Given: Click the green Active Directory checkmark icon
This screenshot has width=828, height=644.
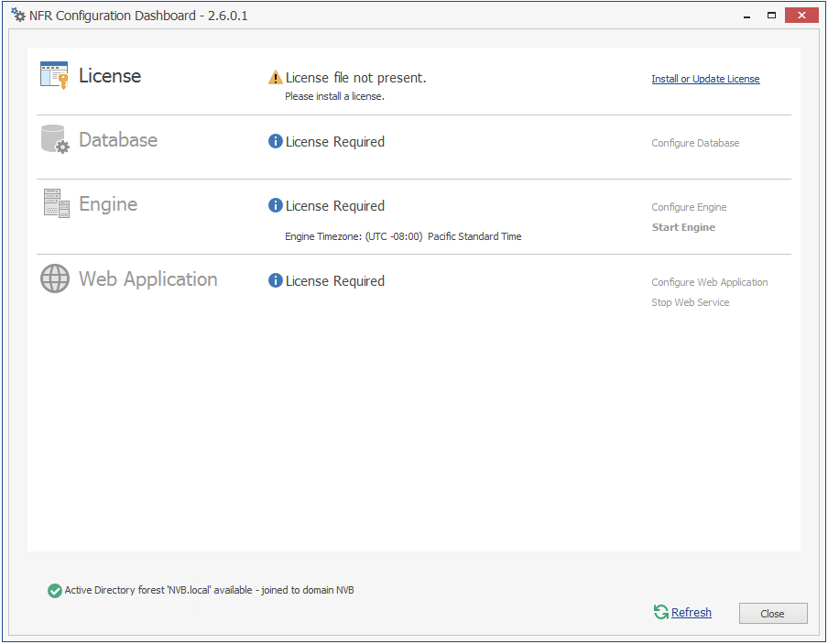Looking at the screenshot, I should [55, 591].
